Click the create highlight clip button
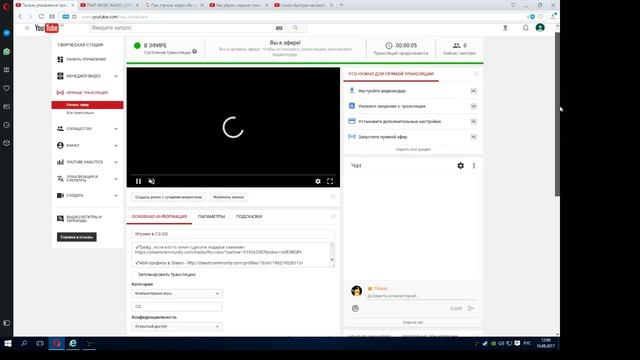Viewport: 640px width, 360px height. tap(169, 197)
